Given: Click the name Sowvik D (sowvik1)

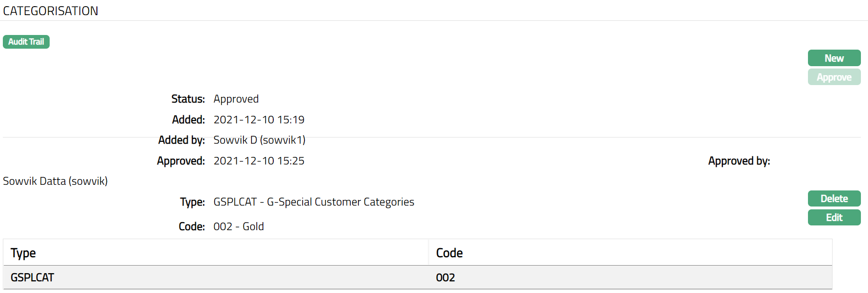Looking at the screenshot, I should [x=259, y=140].
